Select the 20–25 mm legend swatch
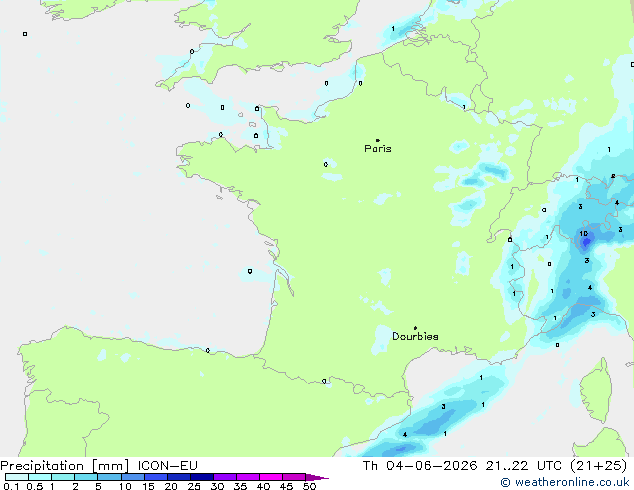The width and height of the screenshot is (634, 490). point(179,477)
